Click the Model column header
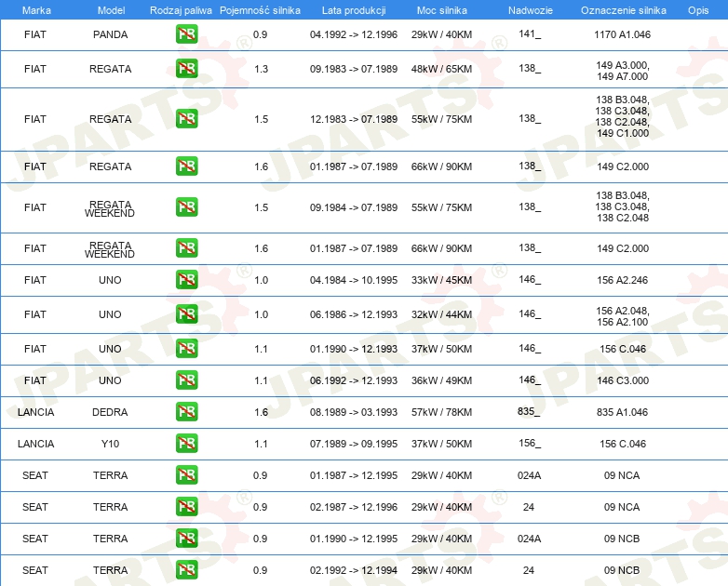The height and width of the screenshot is (586, 728). coord(111,10)
